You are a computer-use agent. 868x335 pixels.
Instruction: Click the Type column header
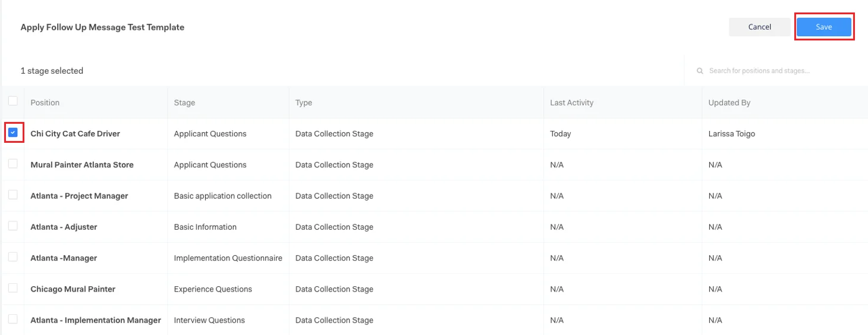tap(304, 102)
